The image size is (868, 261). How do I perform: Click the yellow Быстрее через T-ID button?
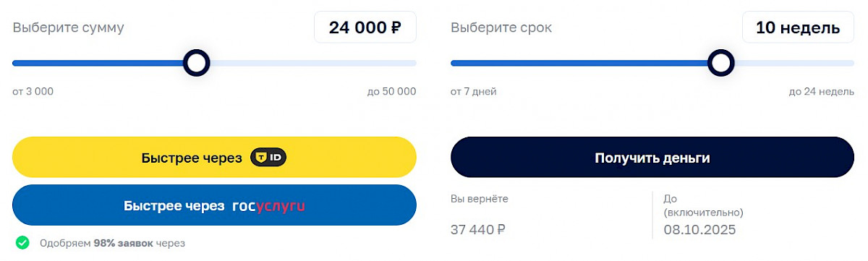pyautogui.click(x=214, y=158)
